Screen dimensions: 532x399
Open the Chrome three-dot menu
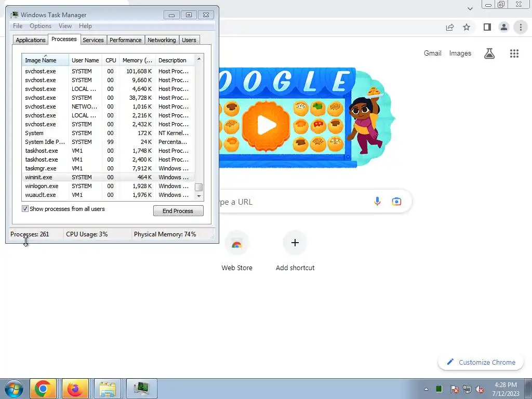tap(521, 27)
